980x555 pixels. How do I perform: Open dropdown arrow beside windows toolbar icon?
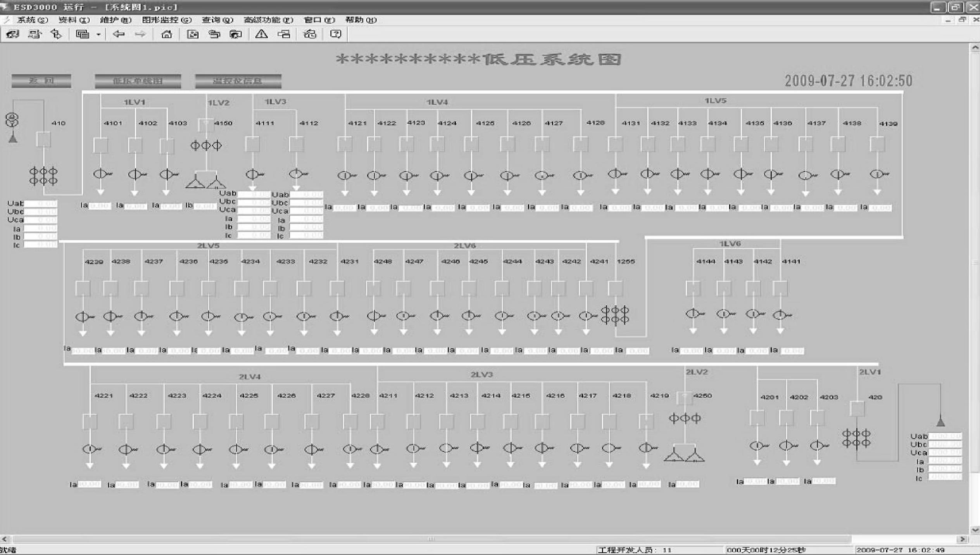pos(98,34)
